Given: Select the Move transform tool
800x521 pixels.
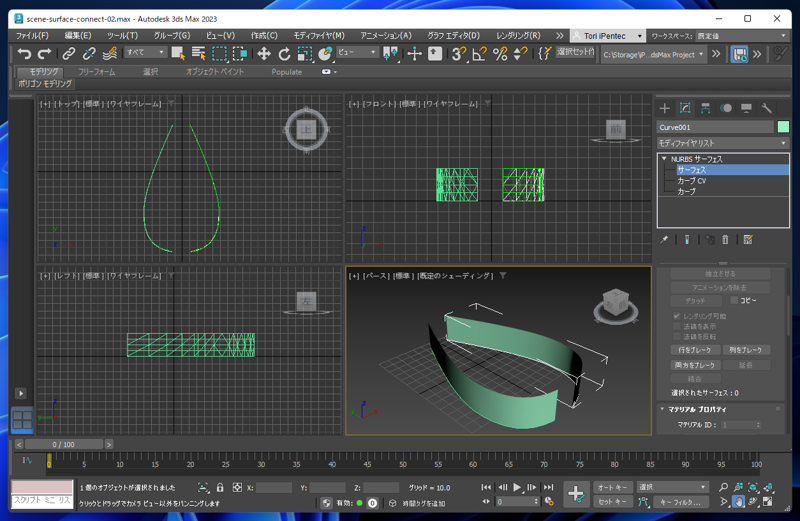Looking at the screenshot, I should pos(264,54).
